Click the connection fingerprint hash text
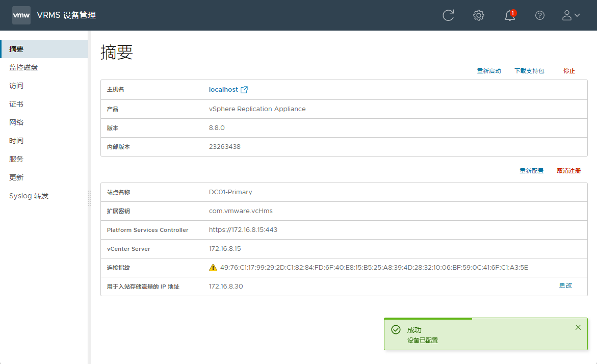The width and height of the screenshot is (597, 364). coord(374,268)
